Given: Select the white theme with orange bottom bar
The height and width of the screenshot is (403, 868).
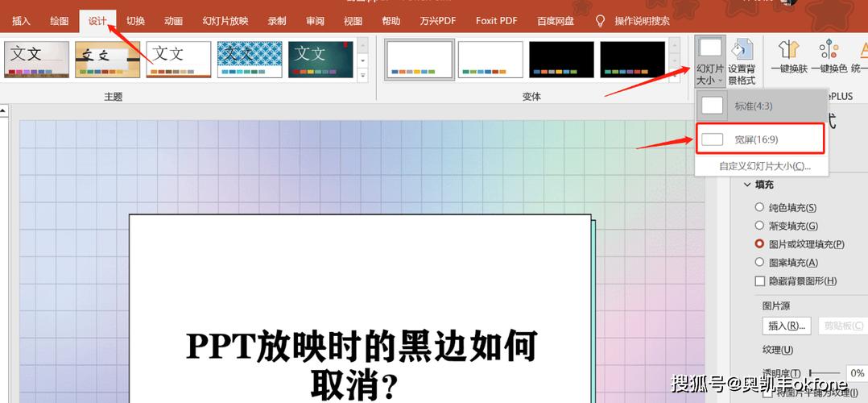Looking at the screenshot, I should click(179, 60).
